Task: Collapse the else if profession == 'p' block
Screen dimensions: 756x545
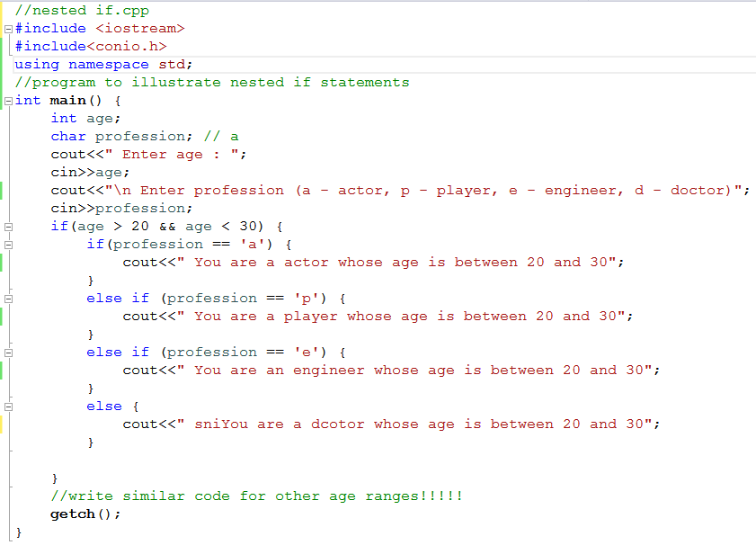Action: 7,298
